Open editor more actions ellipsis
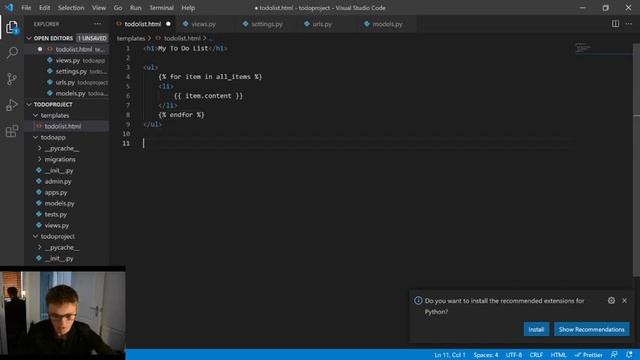The width and height of the screenshot is (640, 360). [x=629, y=24]
